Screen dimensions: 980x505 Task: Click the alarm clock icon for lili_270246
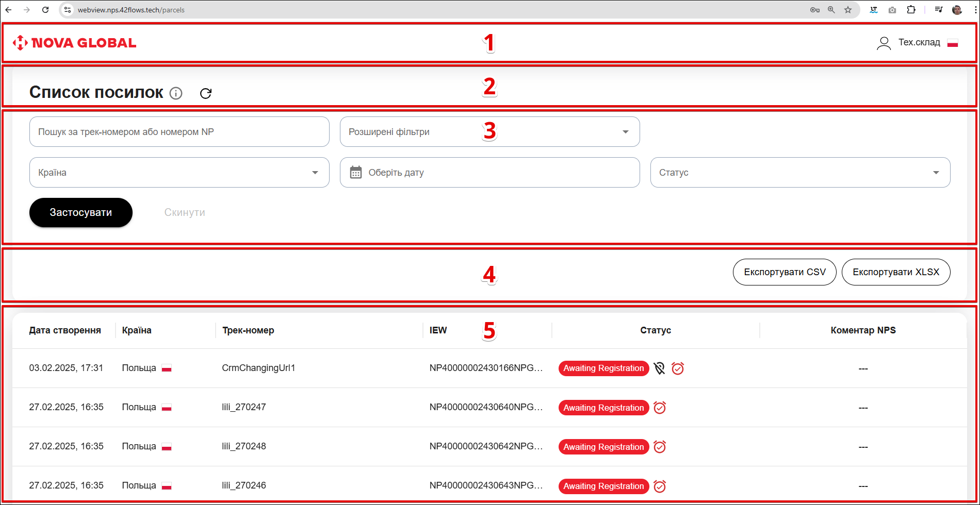pos(660,486)
